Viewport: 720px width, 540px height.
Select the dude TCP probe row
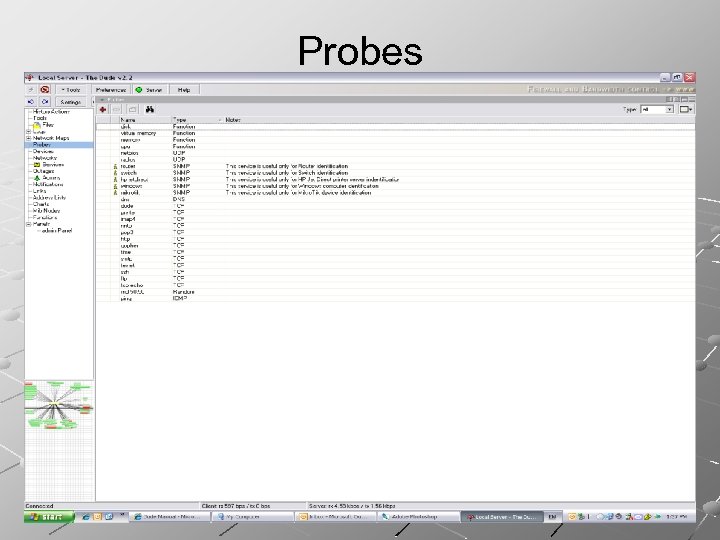pyautogui.click(x=395, y=206)
